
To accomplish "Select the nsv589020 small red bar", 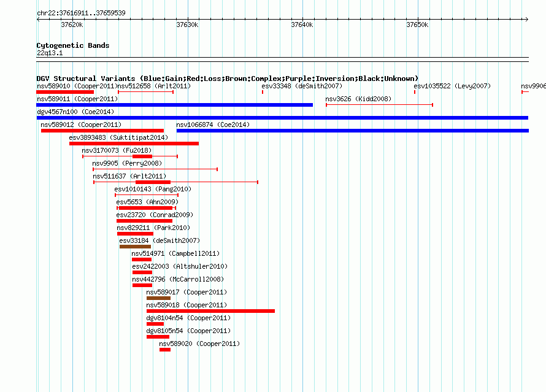I will 165,350.
